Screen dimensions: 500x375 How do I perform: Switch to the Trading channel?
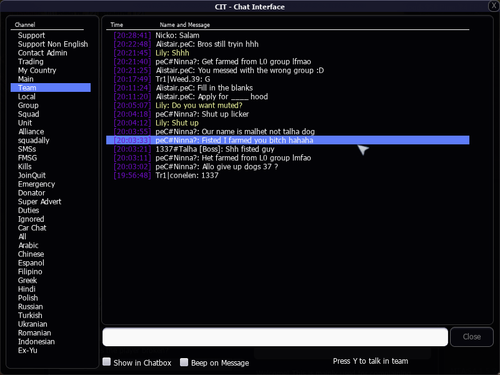coord(31,62)
